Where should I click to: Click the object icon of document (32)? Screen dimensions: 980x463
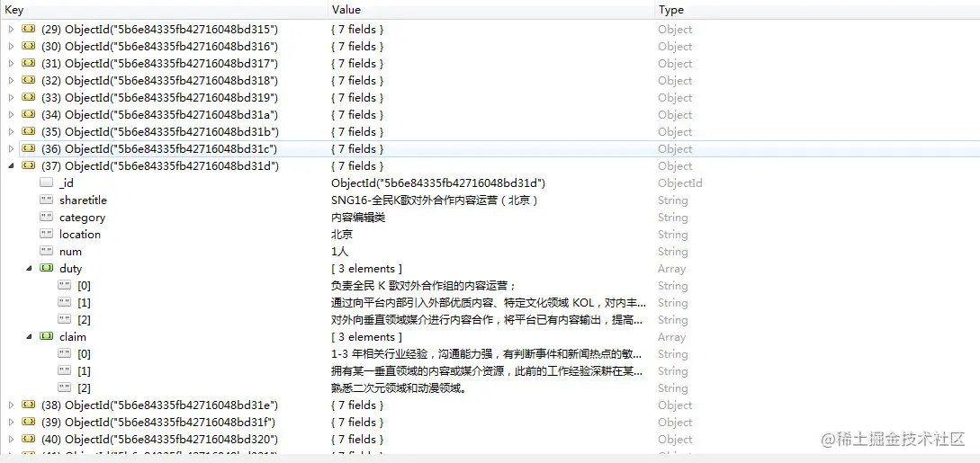coord(28,81)
